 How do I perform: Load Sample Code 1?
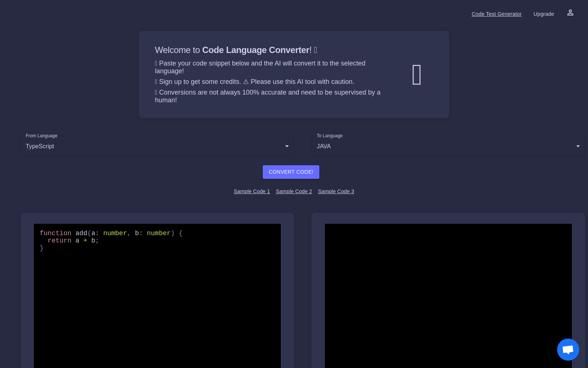(x=252, y=191)
